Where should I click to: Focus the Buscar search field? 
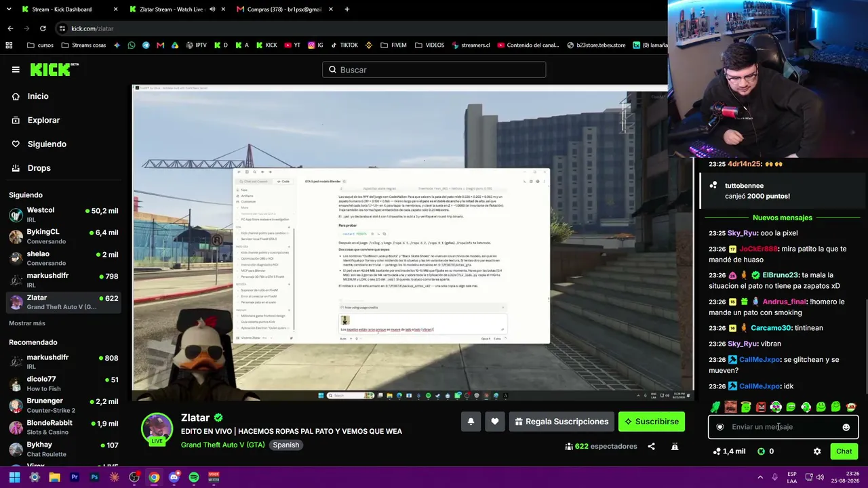click(x=434, y=70)
